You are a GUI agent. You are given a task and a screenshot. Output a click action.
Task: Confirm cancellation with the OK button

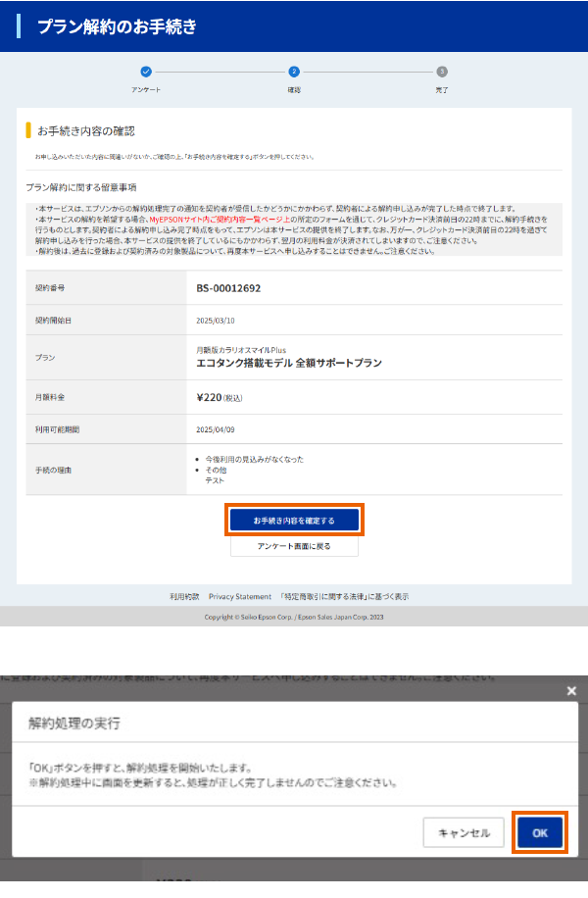[540, 832]
